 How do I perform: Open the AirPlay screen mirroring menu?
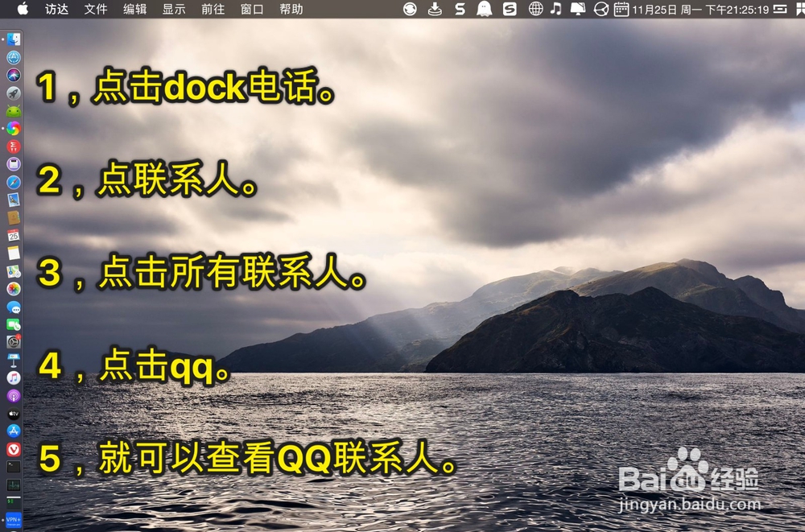(x=577, y=10)
